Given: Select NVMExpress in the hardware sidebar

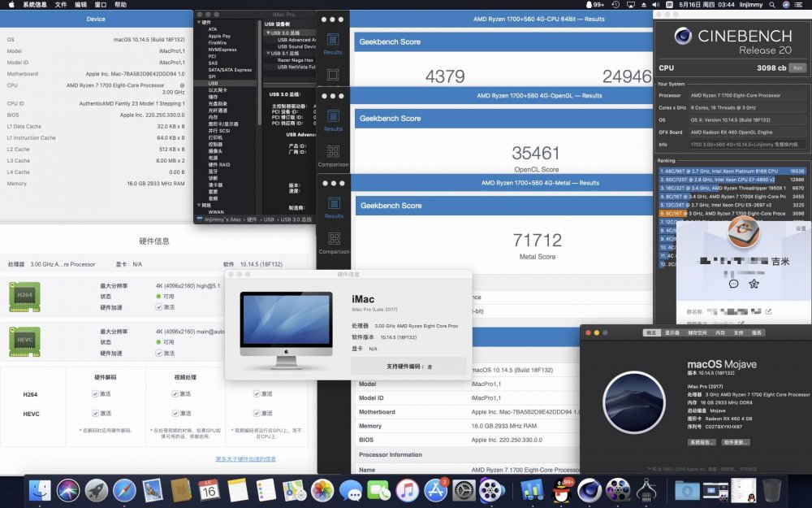Looking at the screenshot, I should tap(222, 50).
